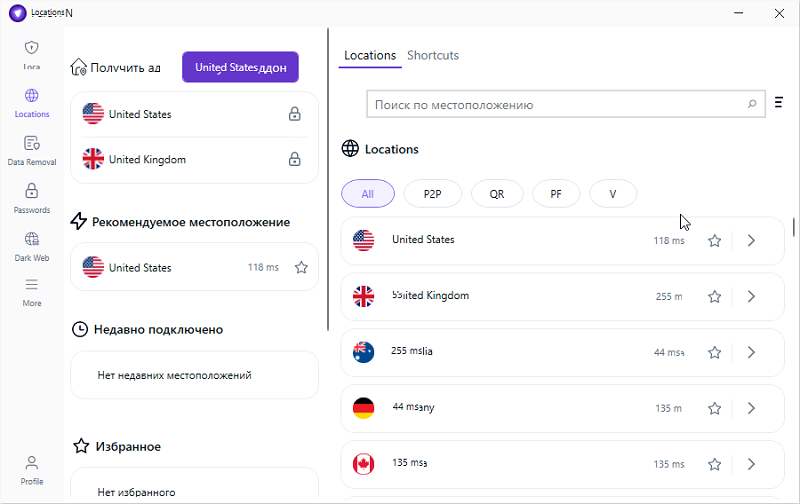Select the P2P filter chip
Viewport: 800px width, 504px height.
433,194
